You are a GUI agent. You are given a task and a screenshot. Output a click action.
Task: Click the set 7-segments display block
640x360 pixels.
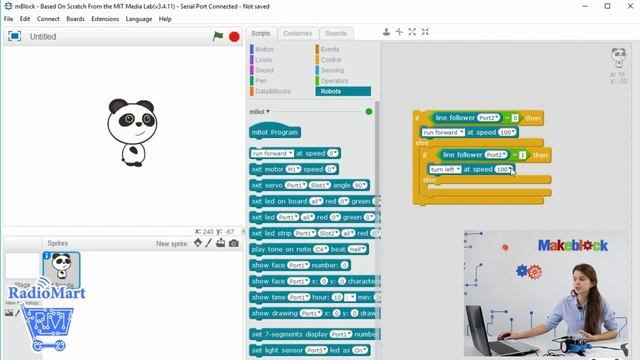click(314, 334)
